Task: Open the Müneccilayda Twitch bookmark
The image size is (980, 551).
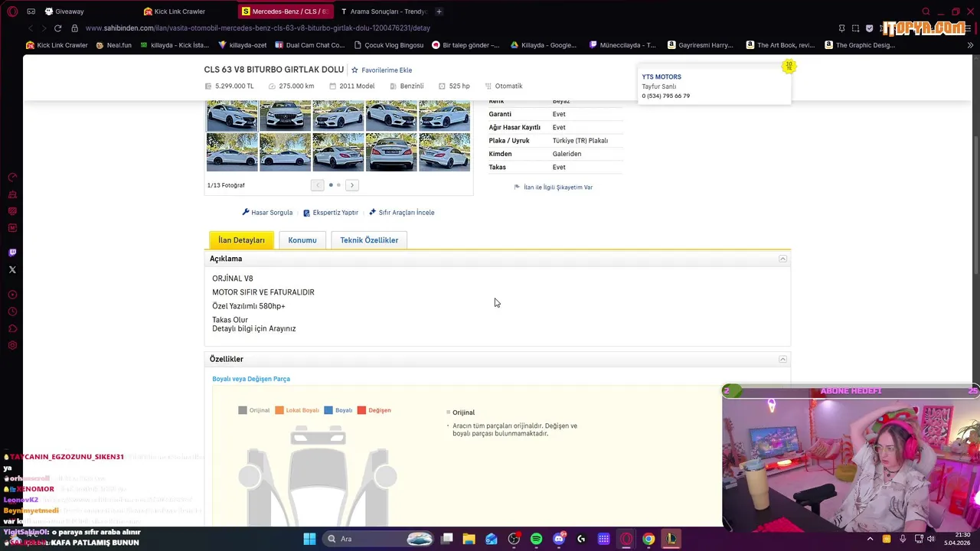Action: [622, 45]
